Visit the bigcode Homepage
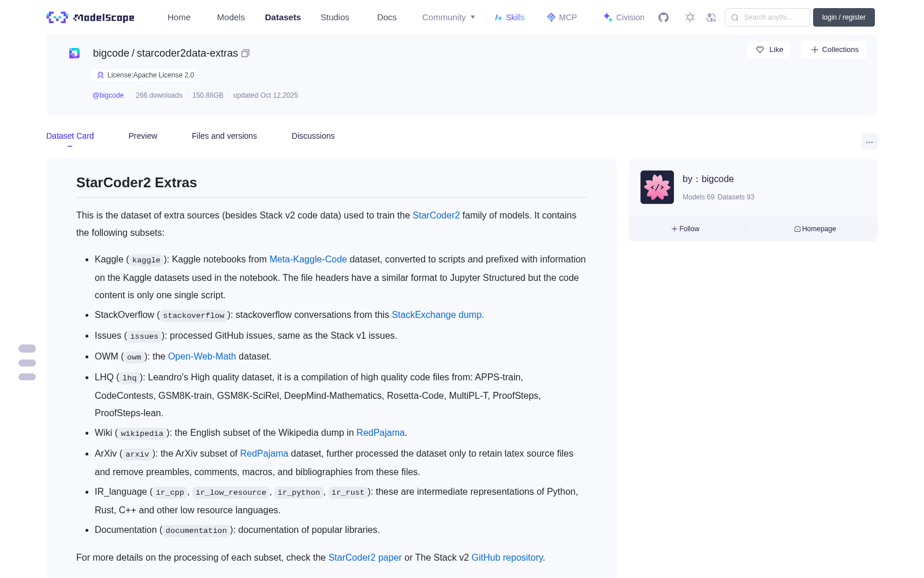 [815, 229]
